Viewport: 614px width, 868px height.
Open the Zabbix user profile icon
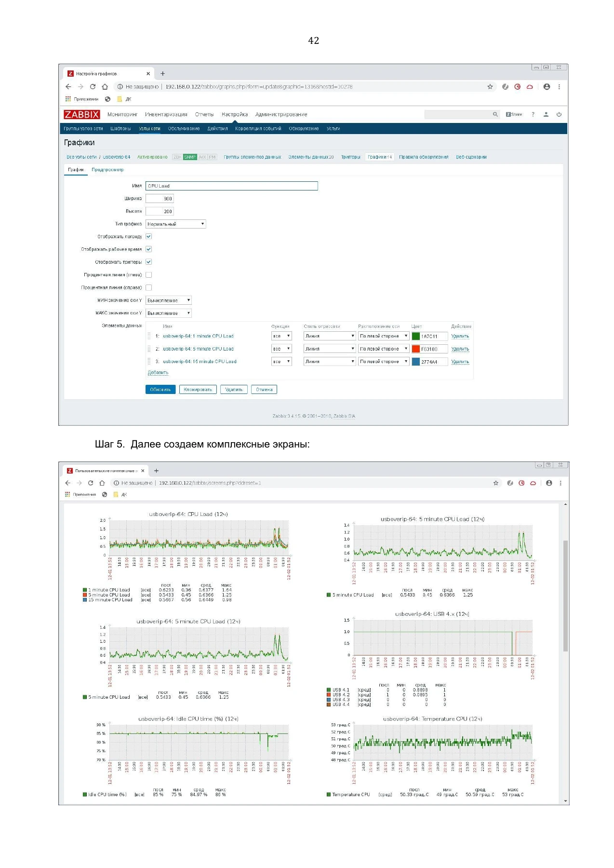[546, 114]
